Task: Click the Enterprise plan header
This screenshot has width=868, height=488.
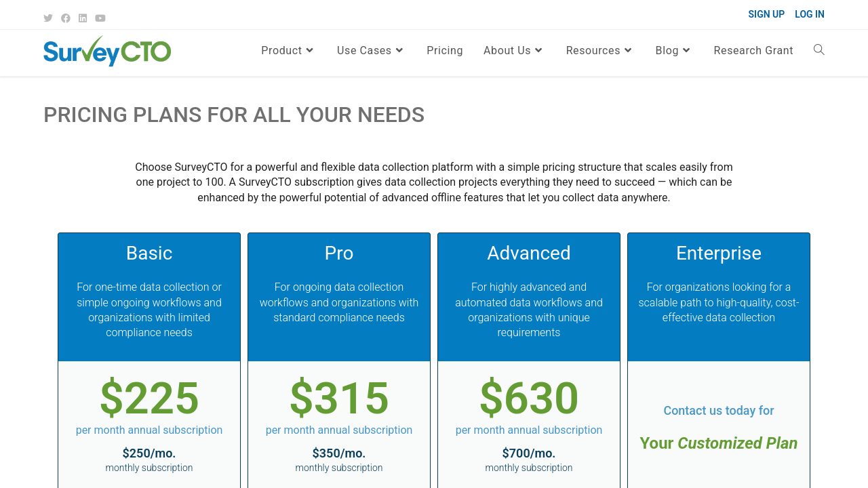Action: tap(719, 253)
